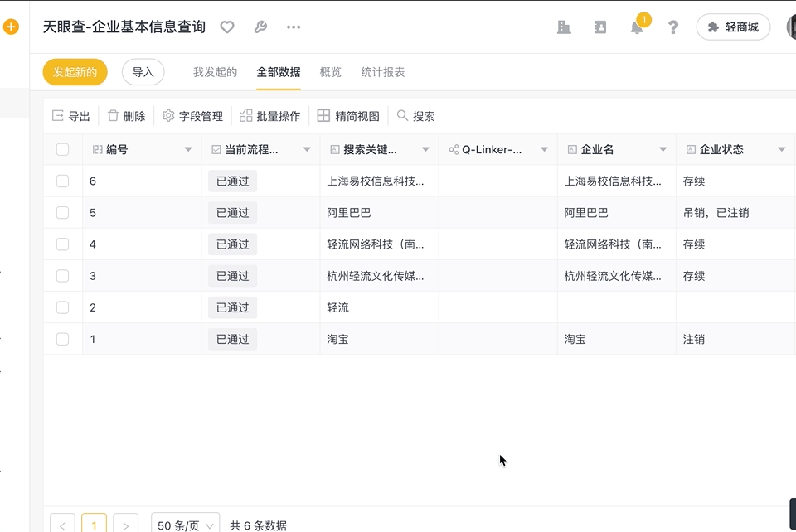Check the checkbox for row 4
This screenshot has height=532, width=796.
[x=62, y=244]
